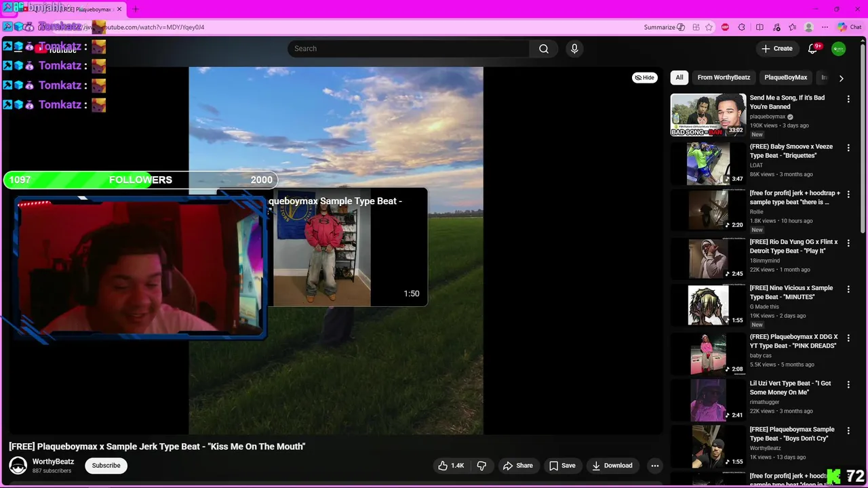868x488 pixels.
Task: Open the Rollie jerk hoodtrap thumbnail
Action: tap(708, 210)
